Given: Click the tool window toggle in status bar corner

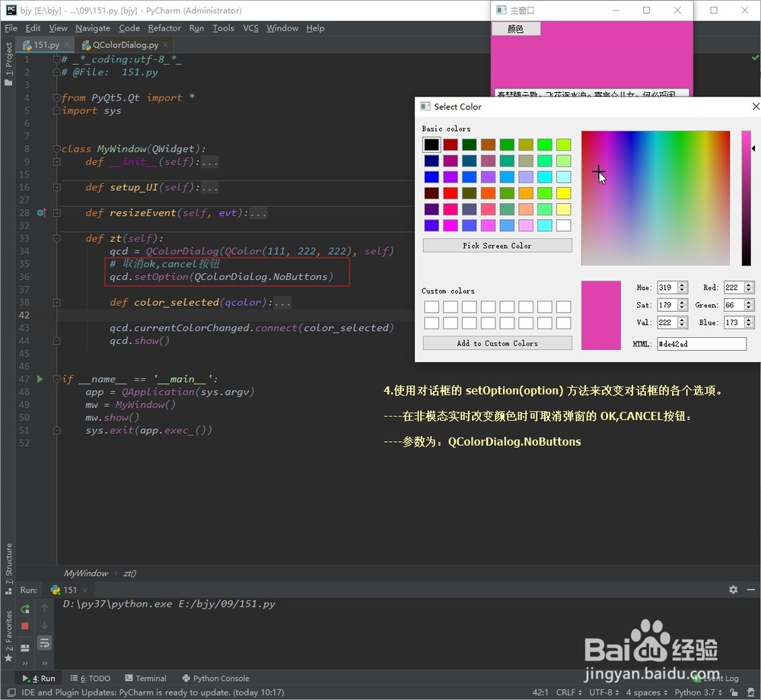Looking at the screenshot, I should point(11,692).
